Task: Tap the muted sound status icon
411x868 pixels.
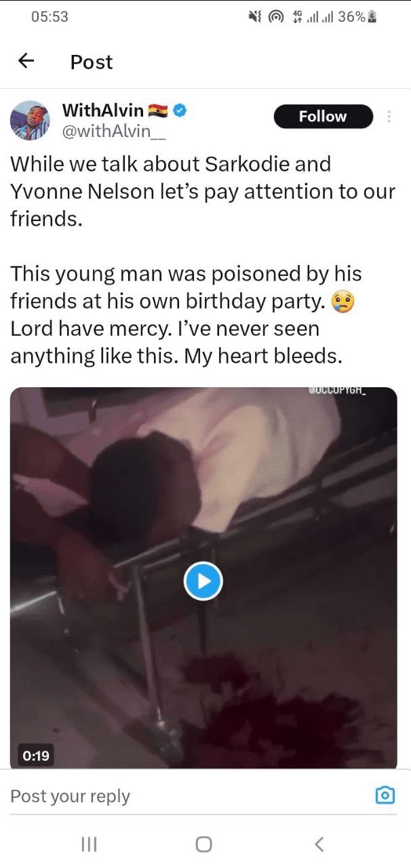Action: pos(255,18)
